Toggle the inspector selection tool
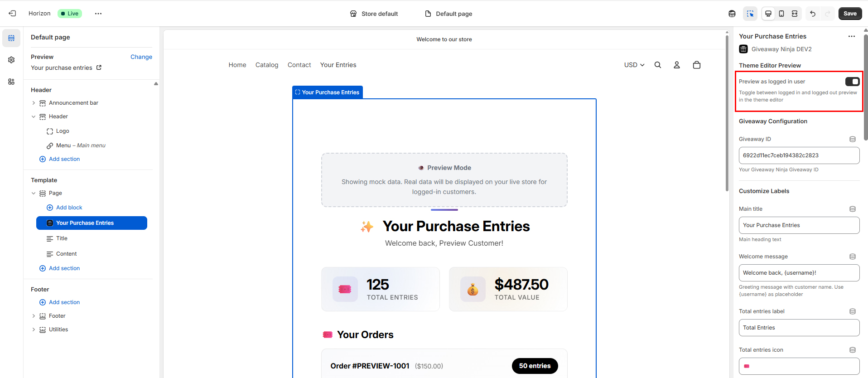The height and width of the screenshot is (378, 868). click(x=750, y=14)
